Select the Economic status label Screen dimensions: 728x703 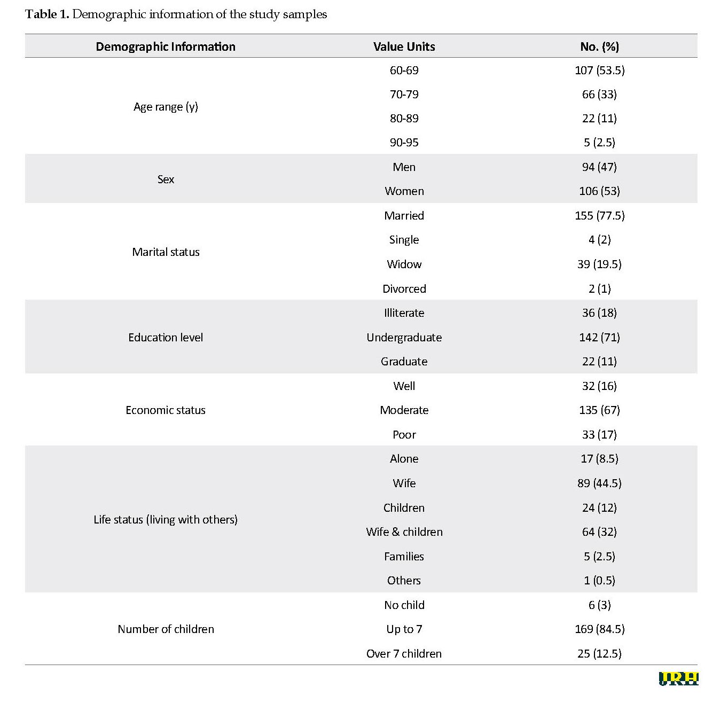(x=166, y=410)
